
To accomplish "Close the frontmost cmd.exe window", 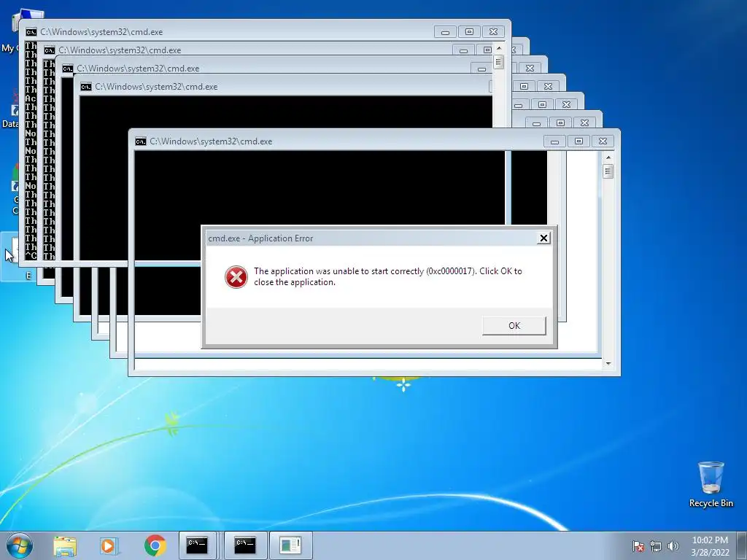I will (x=603, y=141).
